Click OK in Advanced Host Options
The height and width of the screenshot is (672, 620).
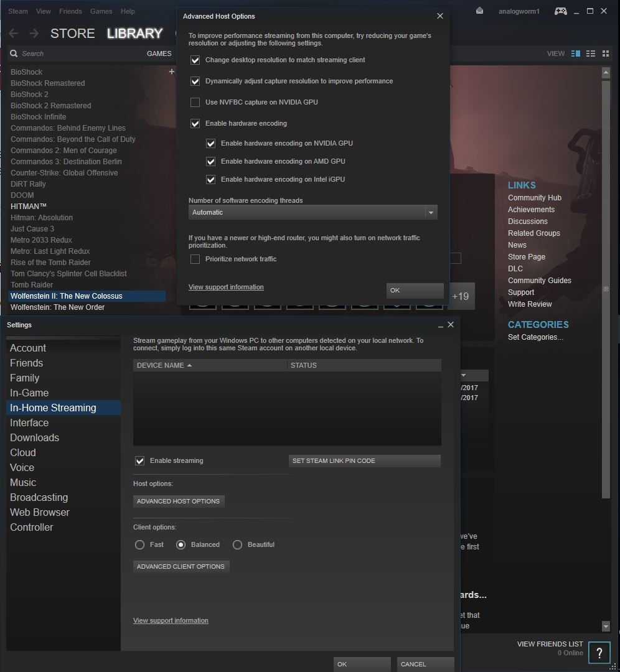coord(415,290)
